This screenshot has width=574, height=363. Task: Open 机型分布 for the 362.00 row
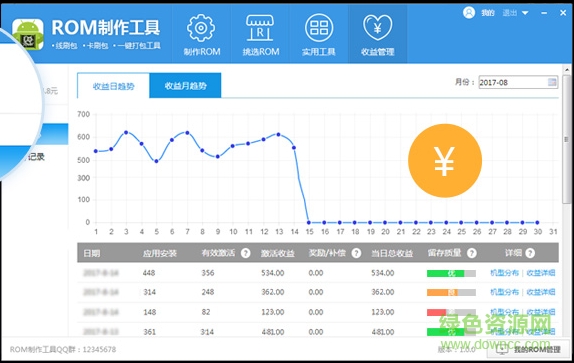pos(504,292)
